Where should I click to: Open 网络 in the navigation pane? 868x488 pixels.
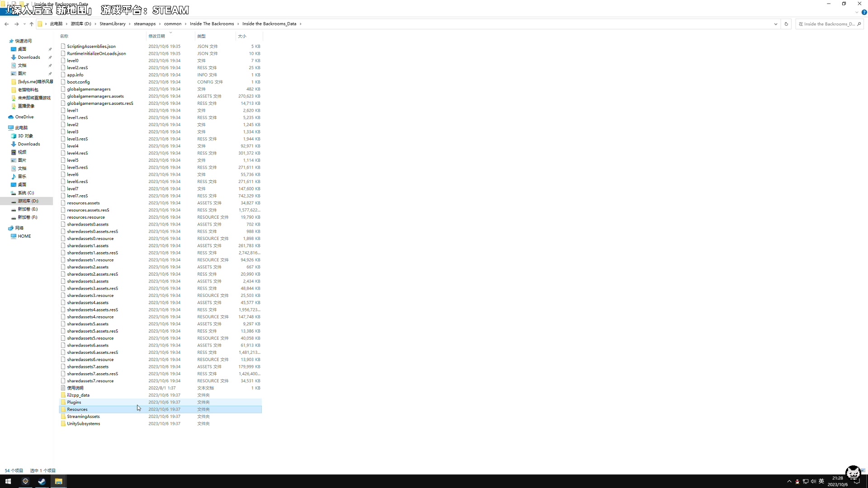[x=19, y=228]
